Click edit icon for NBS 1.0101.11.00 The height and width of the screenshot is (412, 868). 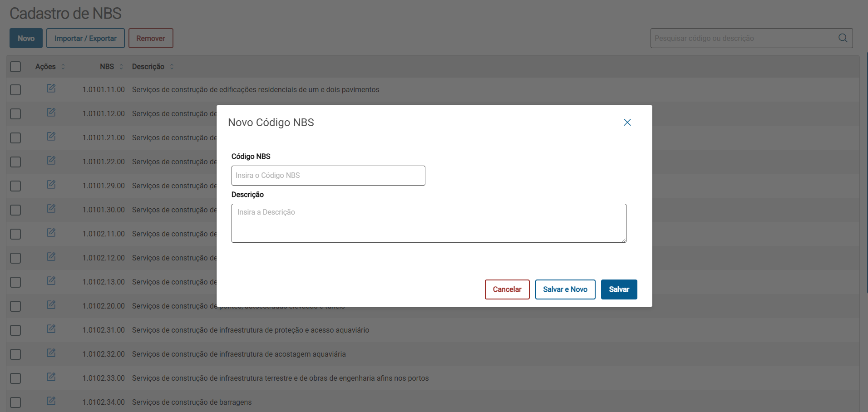(51, 88)
